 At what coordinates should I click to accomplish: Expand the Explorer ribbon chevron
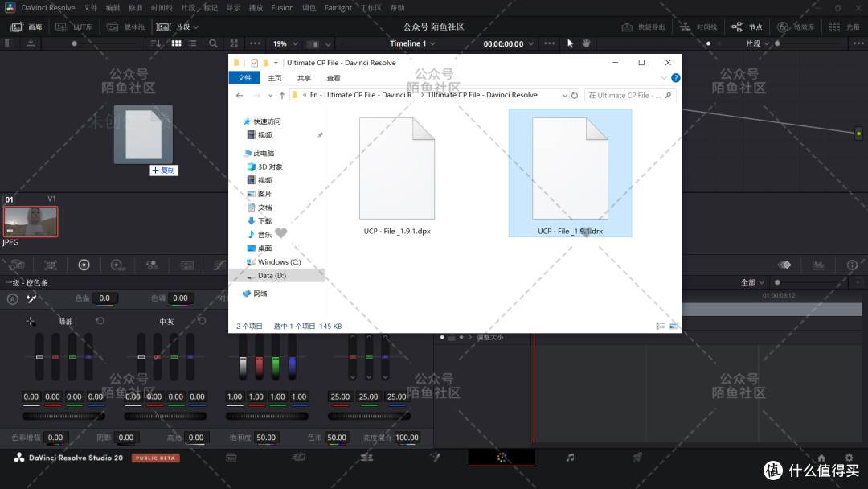[664, 78]
